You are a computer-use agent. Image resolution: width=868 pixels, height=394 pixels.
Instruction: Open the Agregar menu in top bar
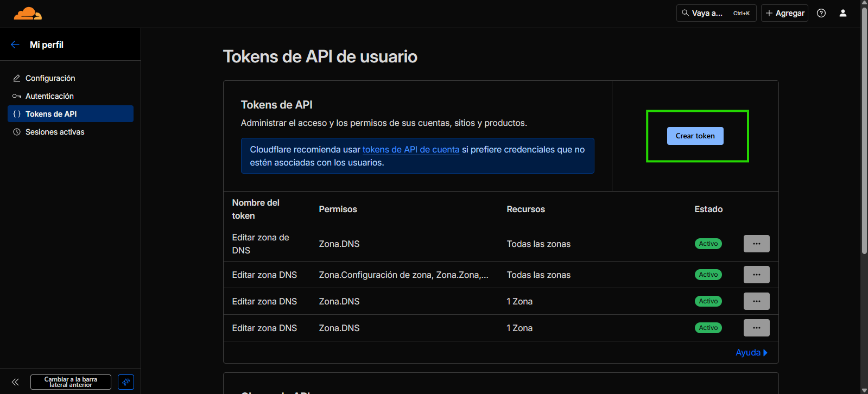784,13
